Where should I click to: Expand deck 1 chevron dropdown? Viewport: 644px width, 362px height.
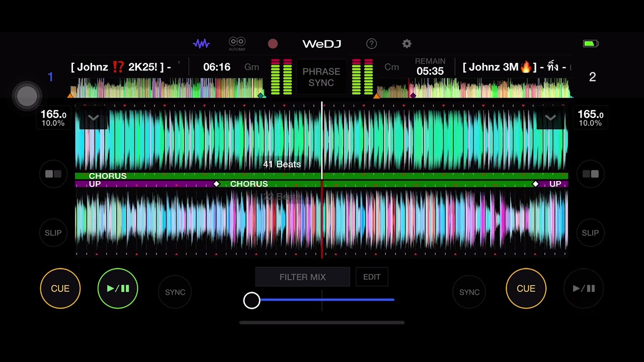tap(93, 118)
